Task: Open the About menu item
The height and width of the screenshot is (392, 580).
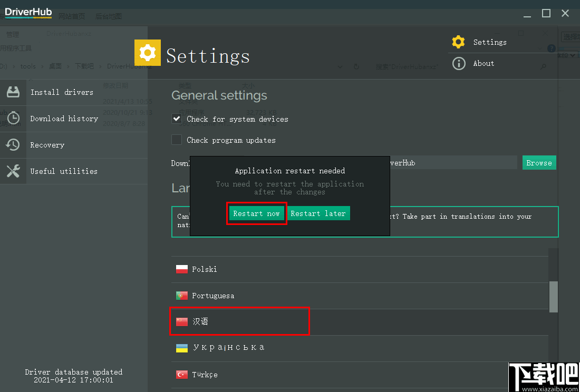Action: click(484, 63)
